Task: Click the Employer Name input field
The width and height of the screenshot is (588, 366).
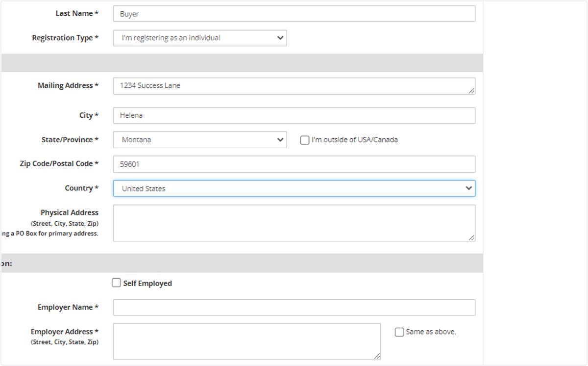Action: (294, 308)
